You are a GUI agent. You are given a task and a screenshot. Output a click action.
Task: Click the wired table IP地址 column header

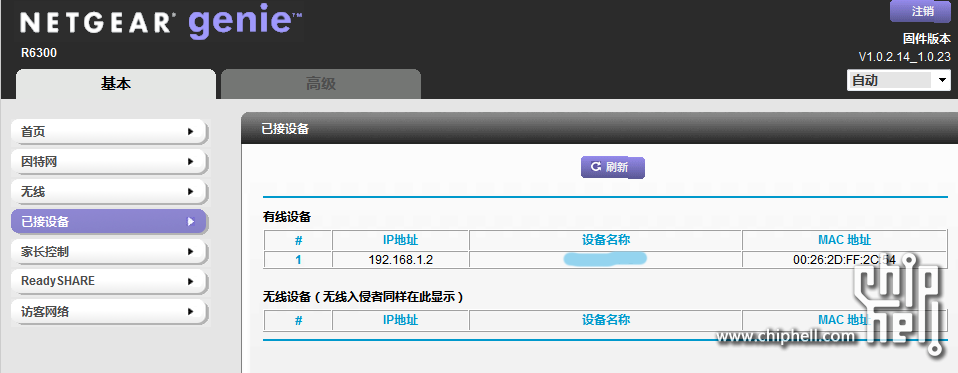(x=401, y=240)
